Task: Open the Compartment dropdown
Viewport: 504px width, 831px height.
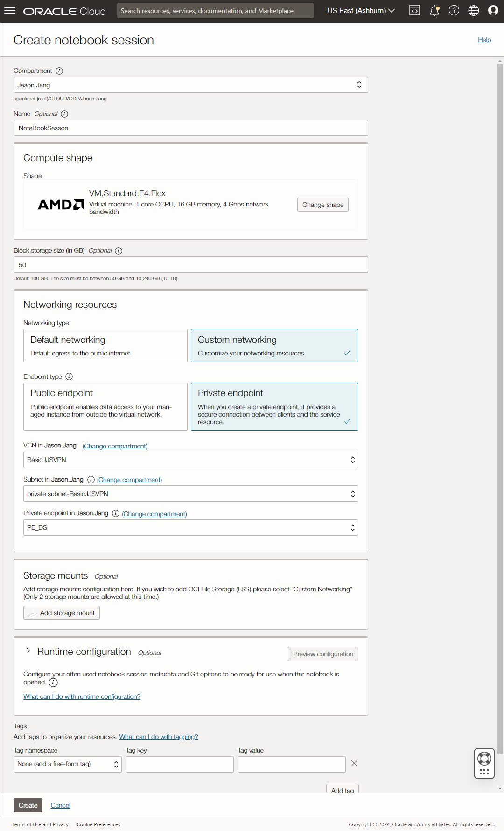Action: coord(191,85)
